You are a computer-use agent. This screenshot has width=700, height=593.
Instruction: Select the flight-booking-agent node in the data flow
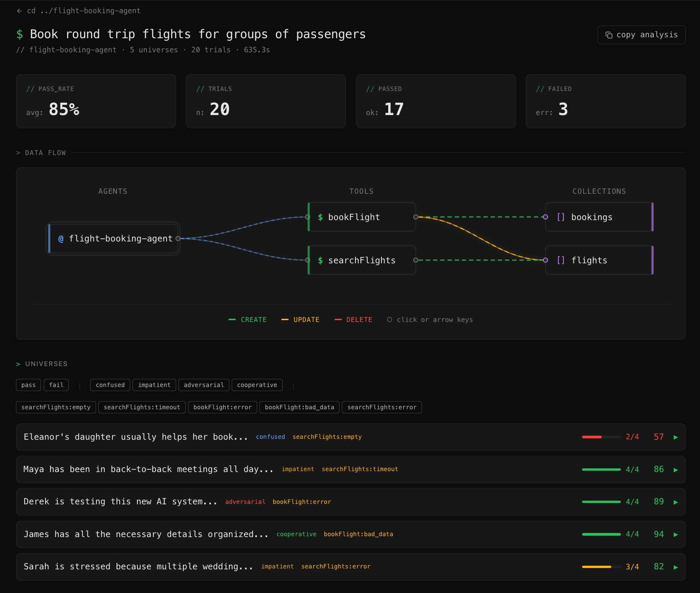(113, 238)
